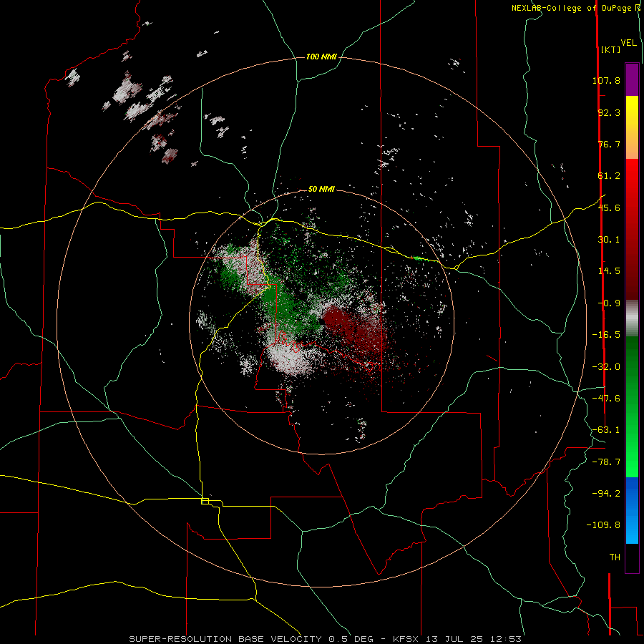Click the 50 NMI range ring label
This screenshot has height=644, width=644.
coord(321,189)
